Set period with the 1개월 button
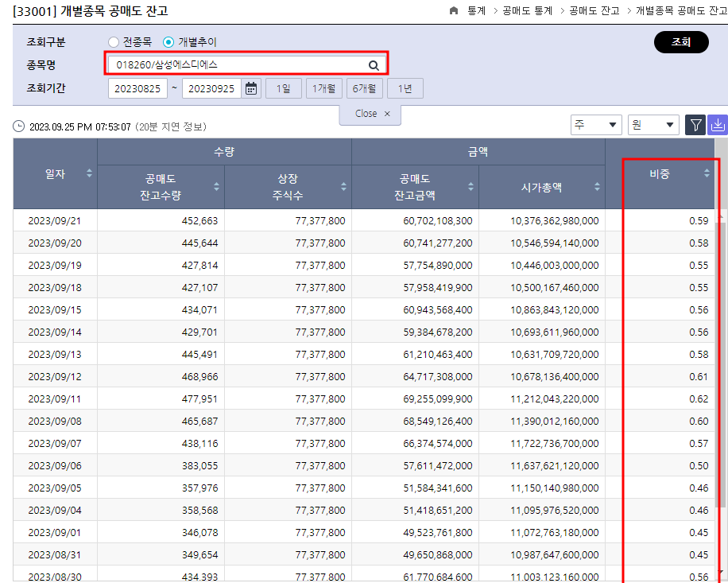 point(324,88)
